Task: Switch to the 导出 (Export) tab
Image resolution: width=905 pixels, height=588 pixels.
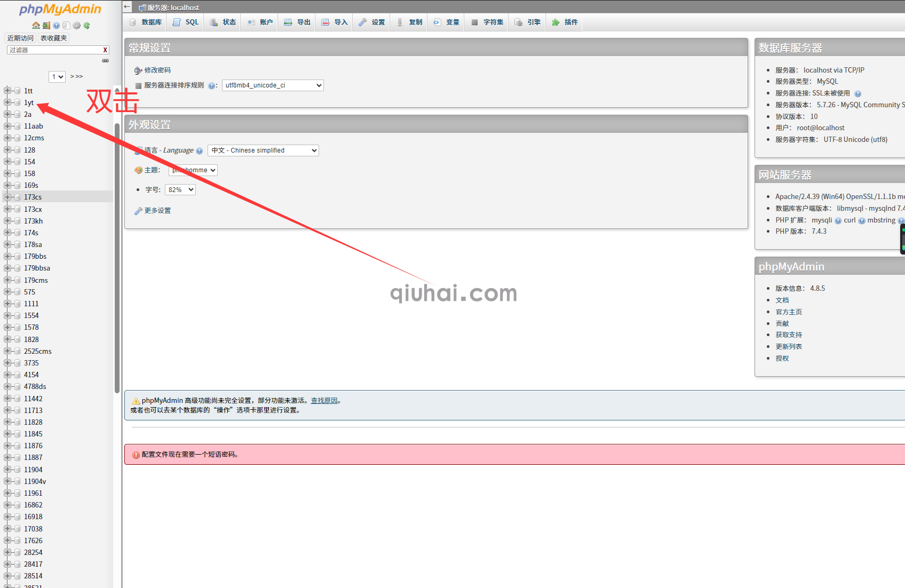Action: pos(297,22)
